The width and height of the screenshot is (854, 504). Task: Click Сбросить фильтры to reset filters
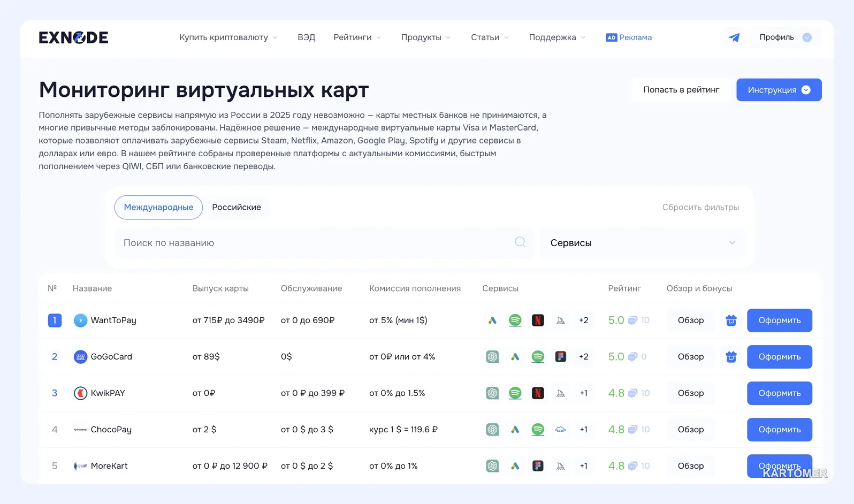coord(700,207)
